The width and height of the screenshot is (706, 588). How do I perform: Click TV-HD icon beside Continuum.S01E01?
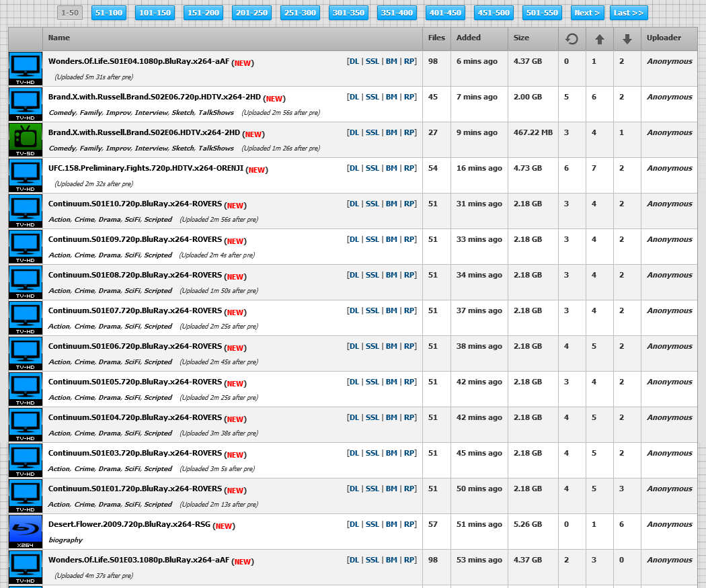[x=26, y=495]
